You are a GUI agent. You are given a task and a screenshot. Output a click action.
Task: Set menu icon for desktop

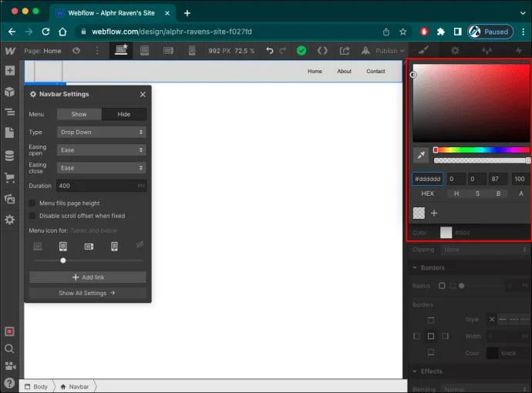coord(38,246)
